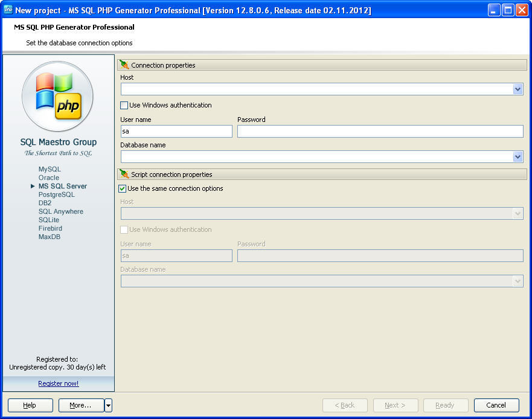532x419 pixels.
Task: Select MySQL in the product list
Action: [50, 169]
